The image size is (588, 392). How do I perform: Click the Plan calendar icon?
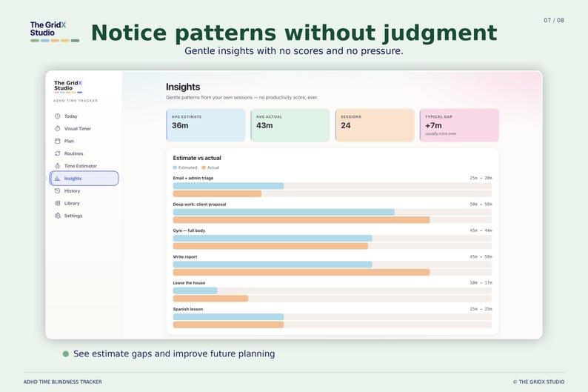[57, 141]
